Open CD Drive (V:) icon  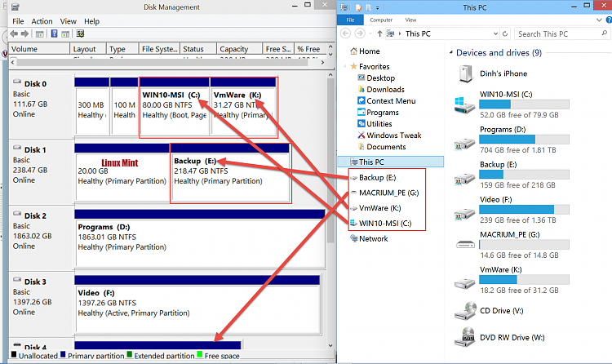click(465, 311)
